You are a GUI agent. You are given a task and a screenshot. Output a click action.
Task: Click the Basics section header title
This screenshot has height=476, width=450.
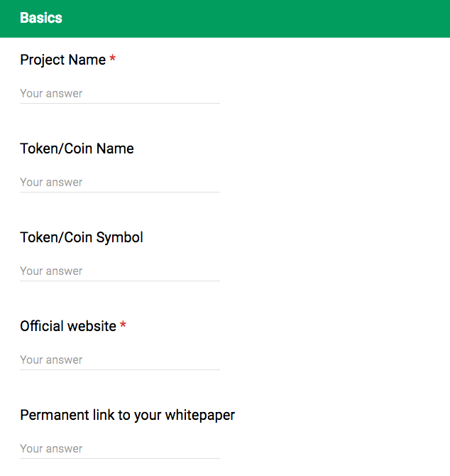(41, 18)
